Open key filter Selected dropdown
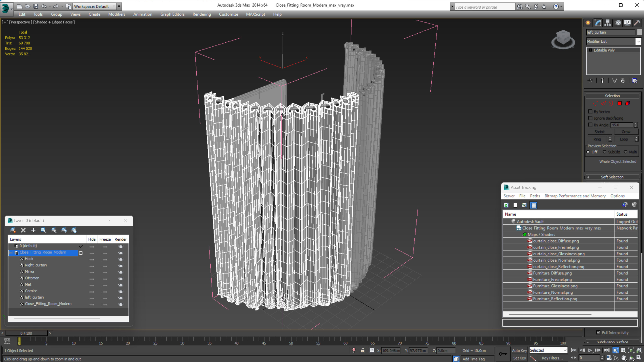 [x=548, y=350]
